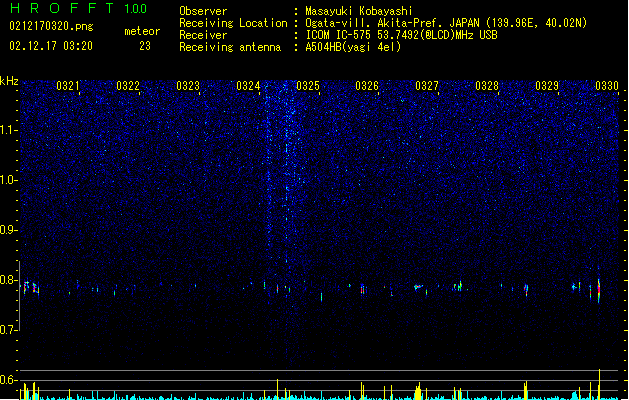Click the 0321 time marker
629x400 pixels.
[68, 86]
